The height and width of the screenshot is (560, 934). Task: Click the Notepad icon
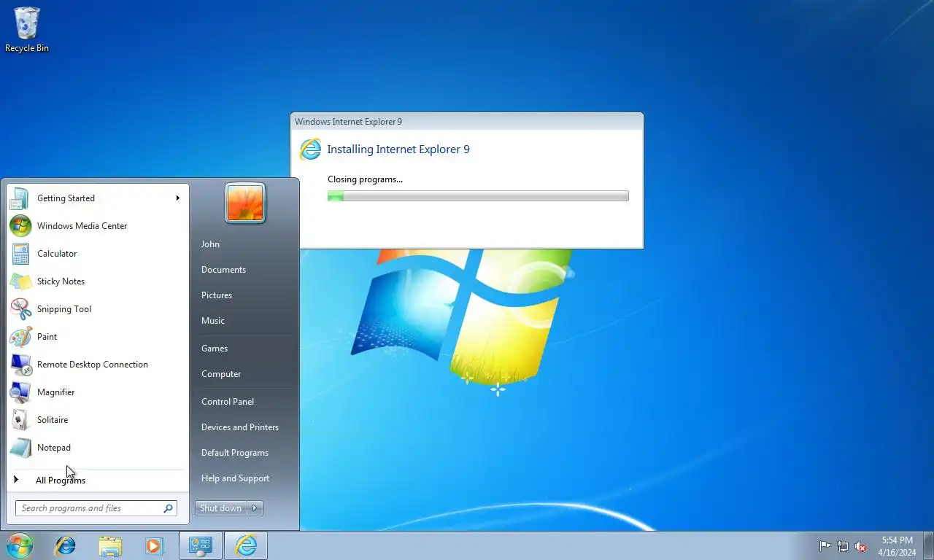20,448
